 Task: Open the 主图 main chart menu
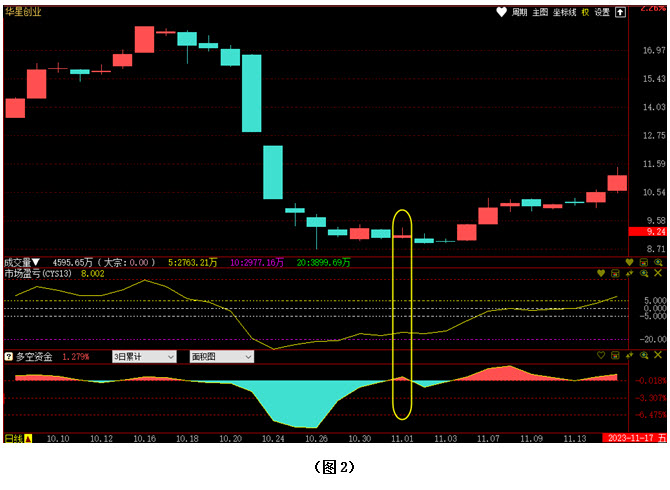[541, 13]
